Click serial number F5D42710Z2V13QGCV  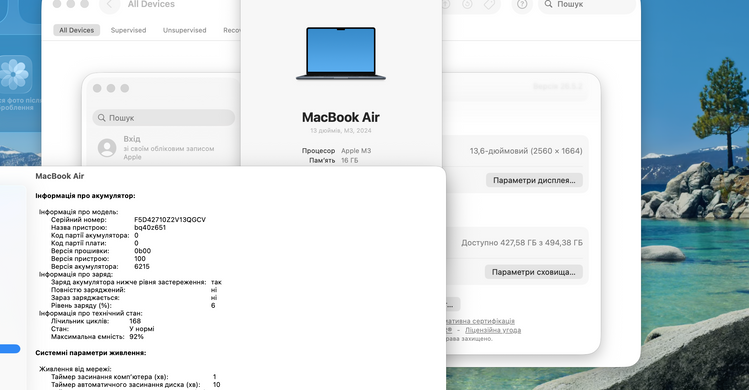click(x=170, y=220)
